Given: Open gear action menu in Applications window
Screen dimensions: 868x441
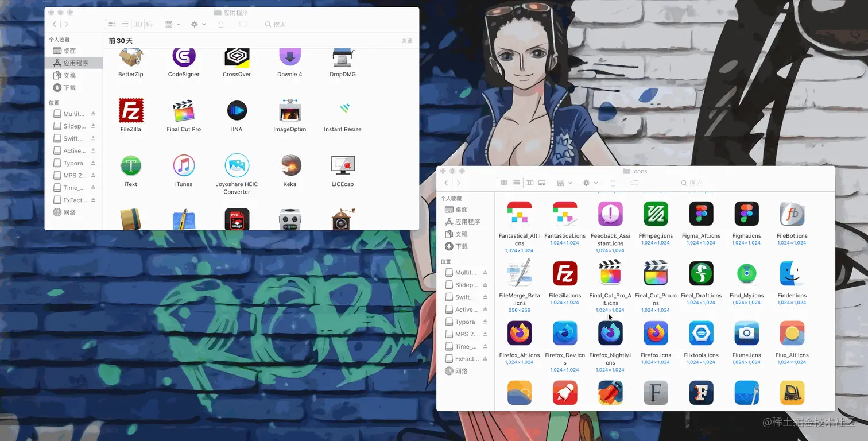Looking at the screenshot, I should pyautogui.click(x=198, y=24).
